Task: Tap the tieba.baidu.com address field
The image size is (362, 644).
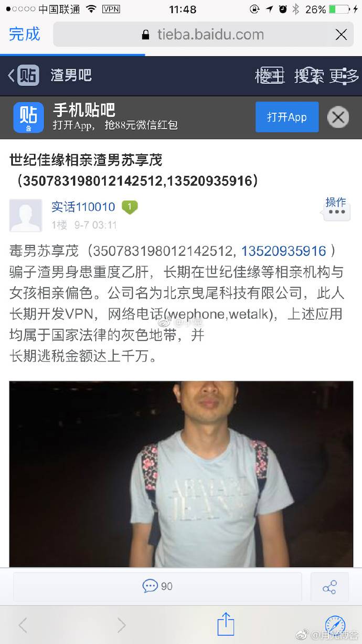Action: (204, 35)
